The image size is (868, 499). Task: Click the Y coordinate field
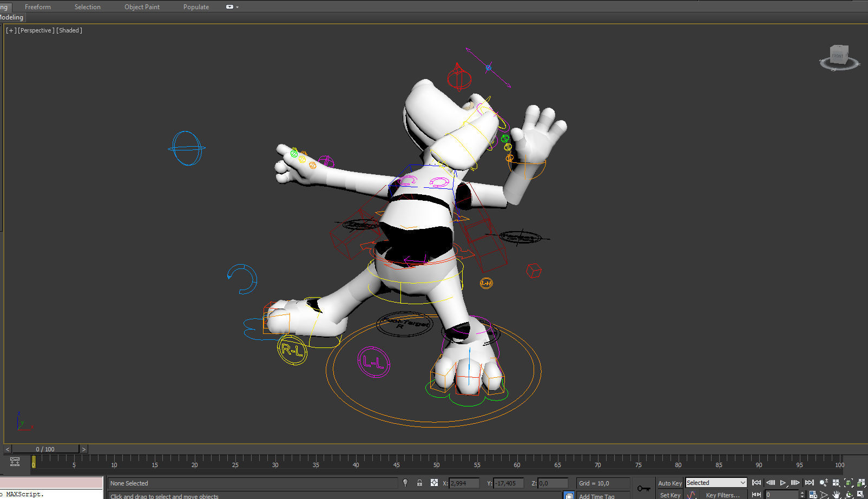(x=509, y=483)
